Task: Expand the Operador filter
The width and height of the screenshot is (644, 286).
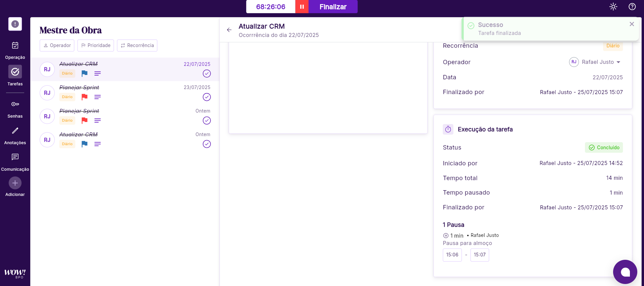Action: coord(57,45)
